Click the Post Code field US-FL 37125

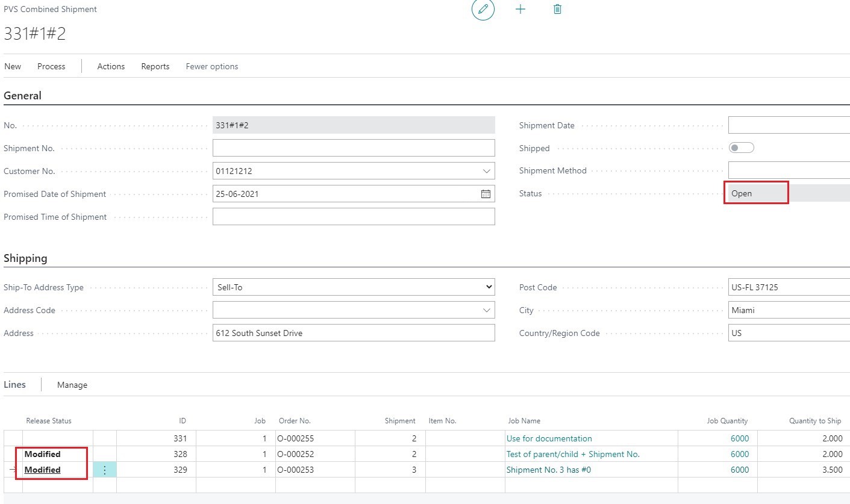pyautogui.click(x=789, y=287)
